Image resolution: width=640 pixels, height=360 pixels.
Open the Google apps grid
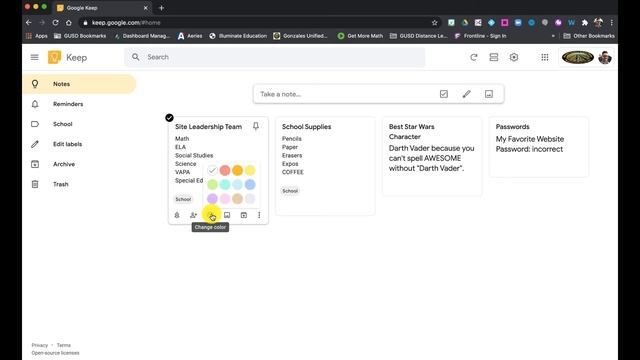(x=544, y=57)
